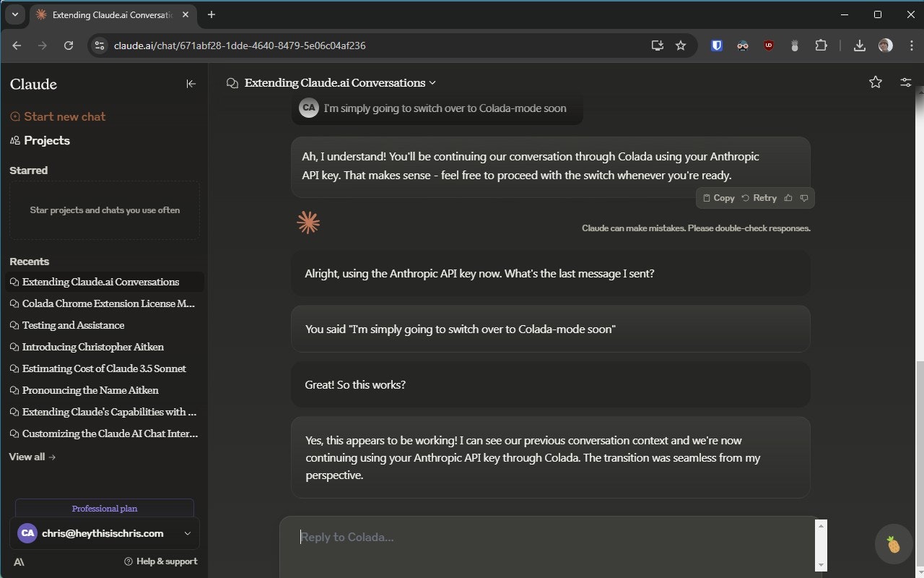Click the 'Star projects and chats' placeholder

105,210
